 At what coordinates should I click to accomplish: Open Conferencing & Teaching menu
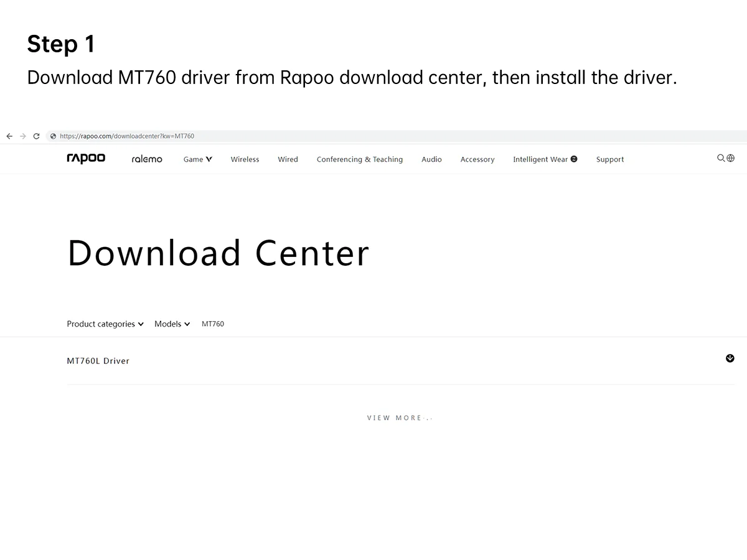(360, 159)
